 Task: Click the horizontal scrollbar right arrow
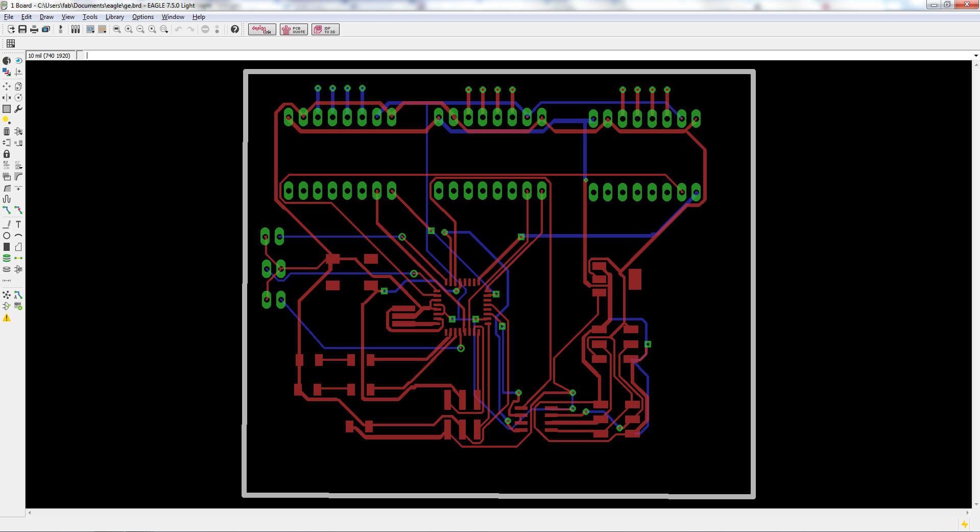[x=968, y=513]
